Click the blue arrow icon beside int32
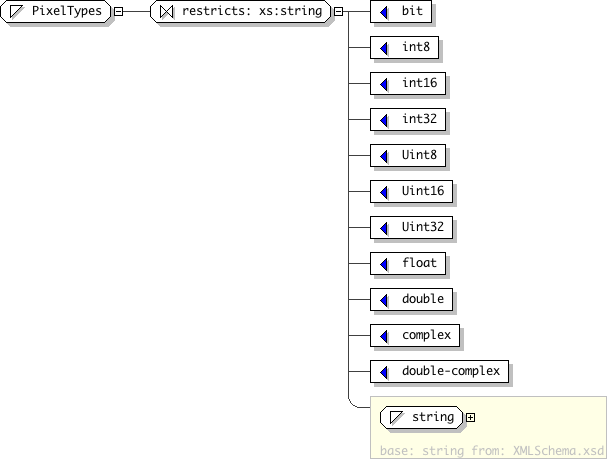The height and width of the screenshot is (460, 608). pos(384,121)
